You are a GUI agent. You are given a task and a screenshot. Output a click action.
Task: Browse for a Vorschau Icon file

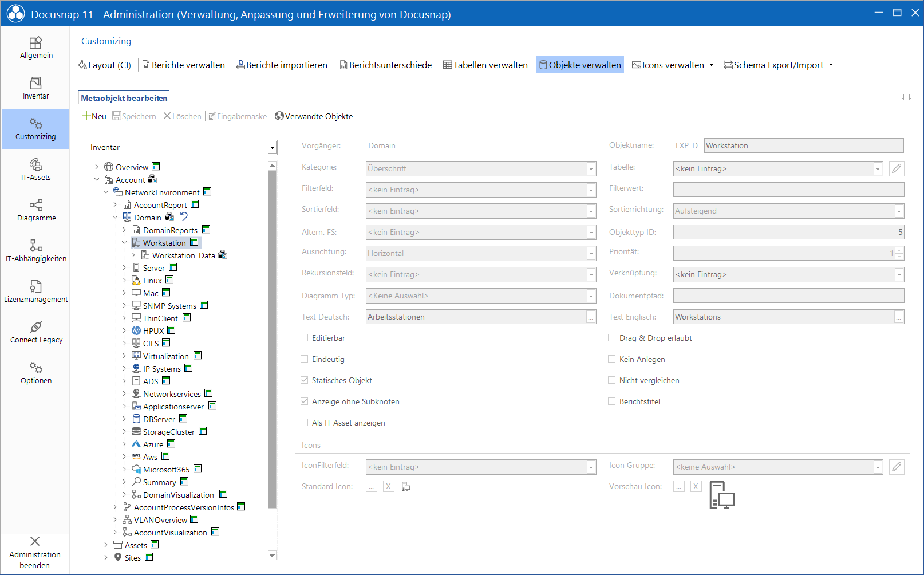pyautogui.click(x=679, y=486)
